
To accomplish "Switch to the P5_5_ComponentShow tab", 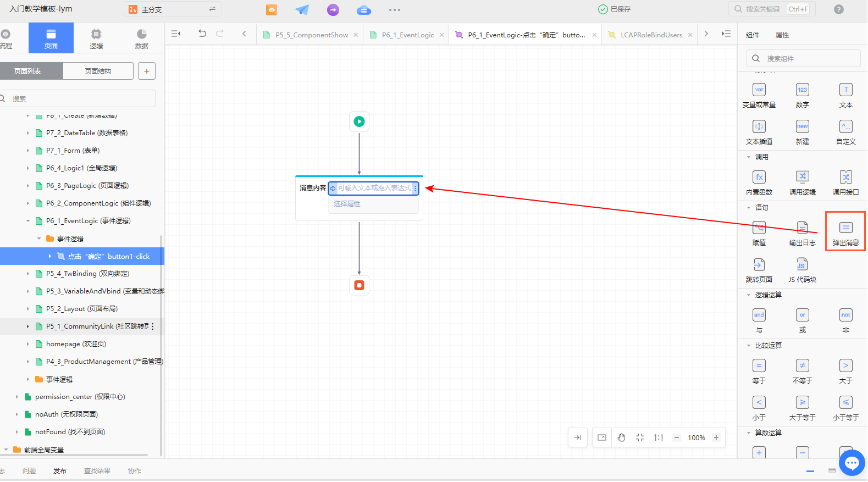I will [312, 35].
